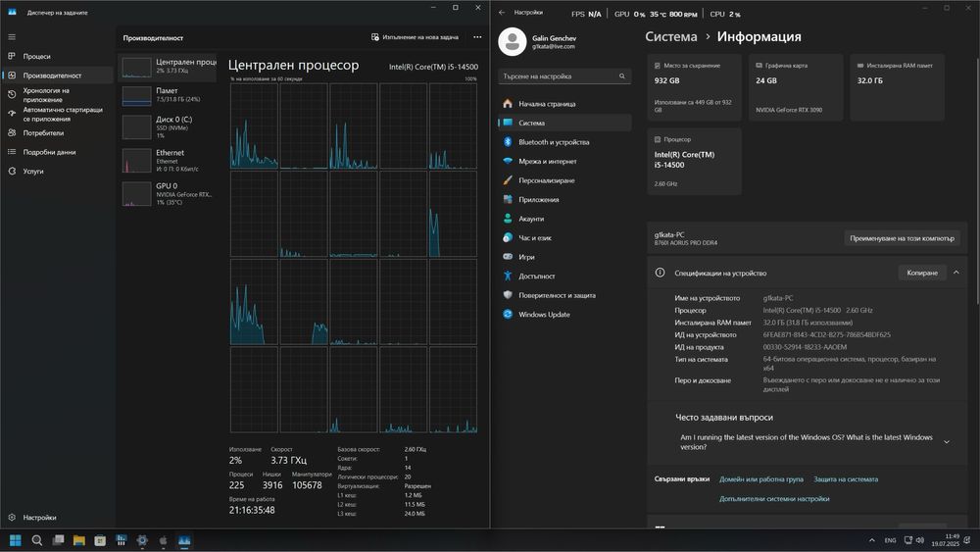Open Windows Update settings
Viewport: 980px width, 552px height.
click(x=564, y=315)
